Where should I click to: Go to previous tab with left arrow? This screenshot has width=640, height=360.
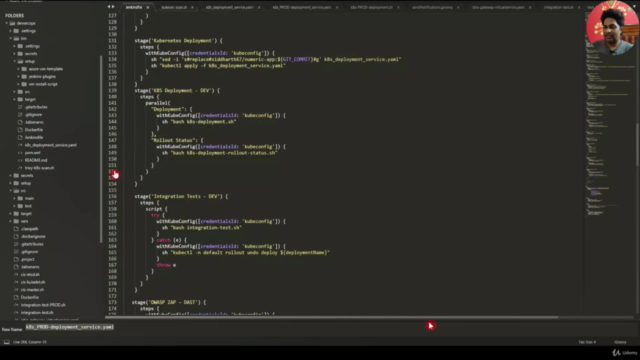click(x=109, y=7)
